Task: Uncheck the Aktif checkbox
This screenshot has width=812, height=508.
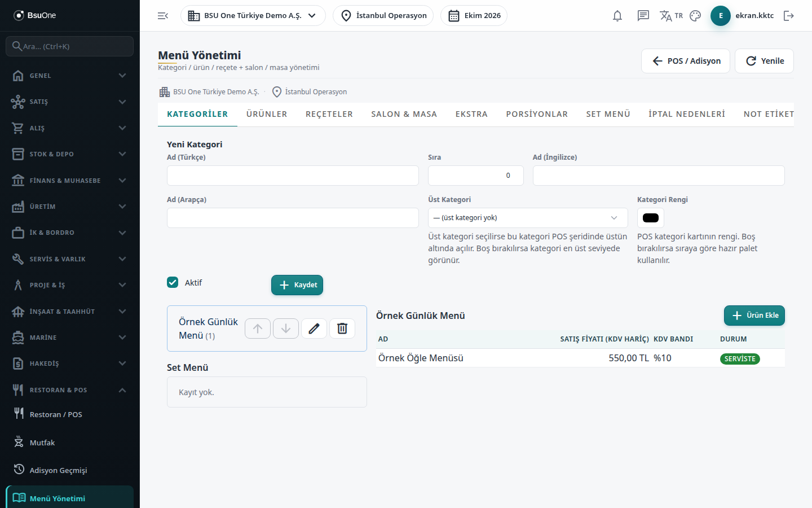Action: 173,282
